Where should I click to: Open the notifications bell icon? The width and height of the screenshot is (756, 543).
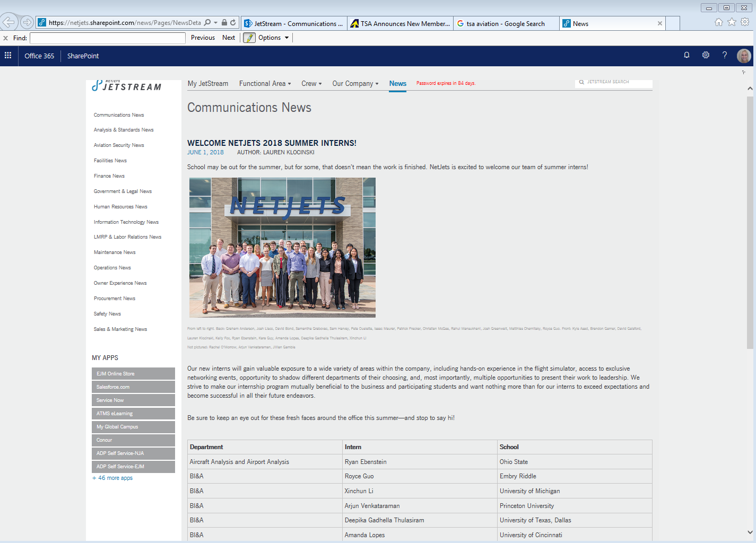pyautogui.click(x=687, y=55)
